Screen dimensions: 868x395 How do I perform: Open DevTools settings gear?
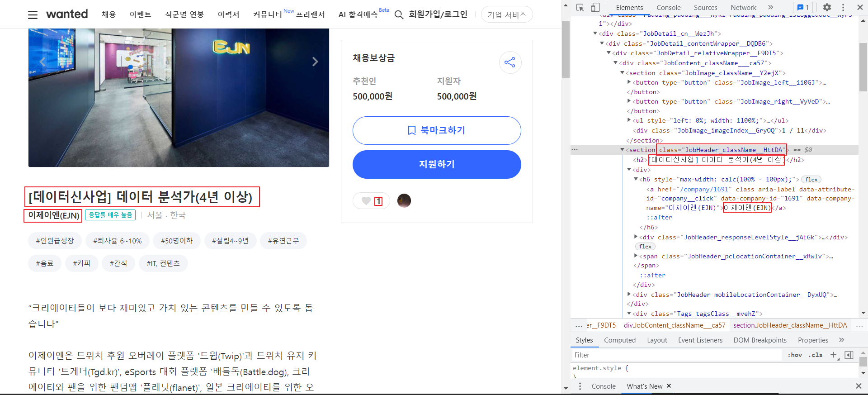point(827,7)
